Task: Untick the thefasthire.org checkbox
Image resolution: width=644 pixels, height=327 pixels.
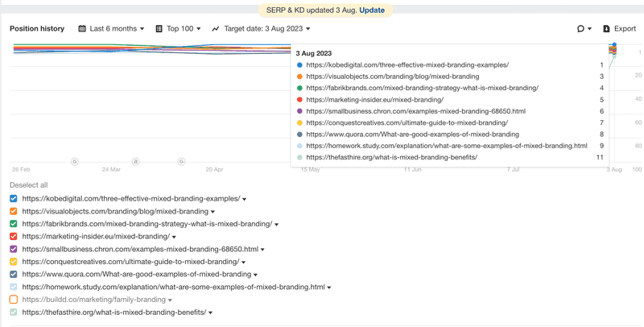Action: 14,313
